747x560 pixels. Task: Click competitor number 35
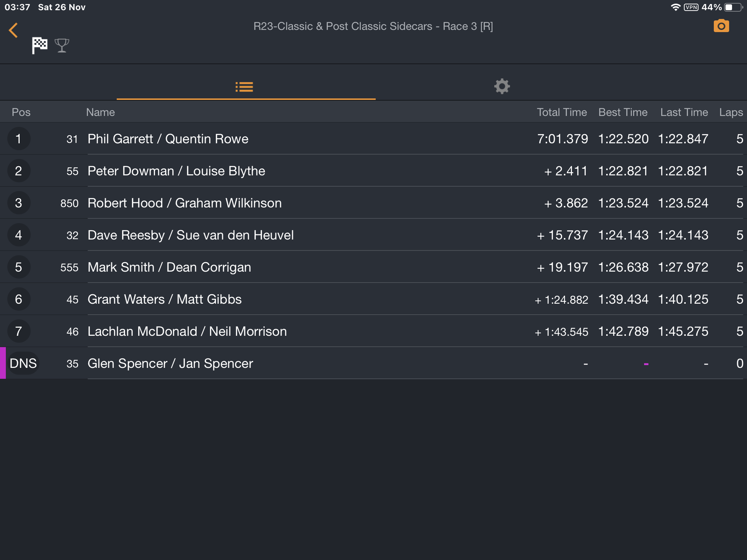pos(72,363)
